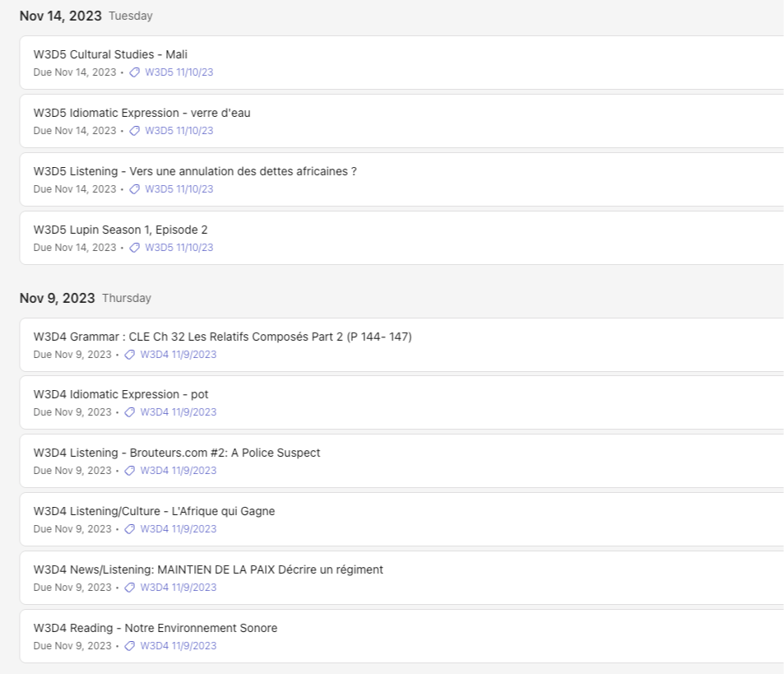Screen dimensions: 784x674
Task: Open W3D4 Listening/Culture - L'Afrique qui Gagne
Action: coord(154,512)
